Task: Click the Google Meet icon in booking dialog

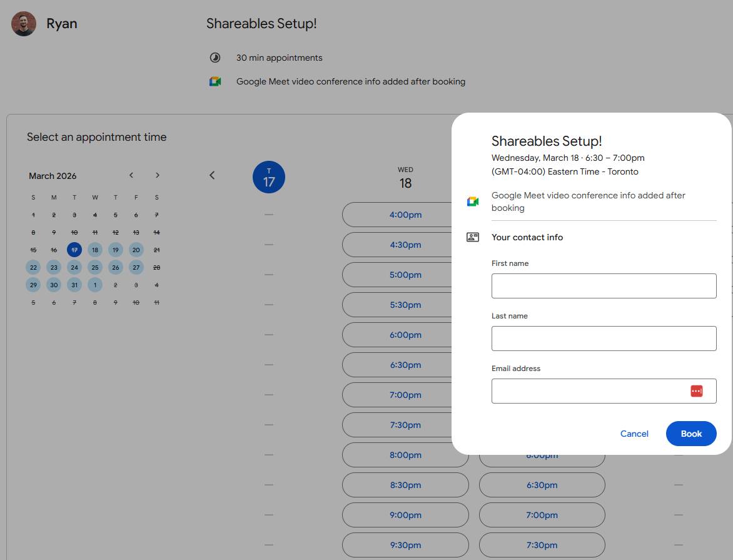Action: coord(473,201)
